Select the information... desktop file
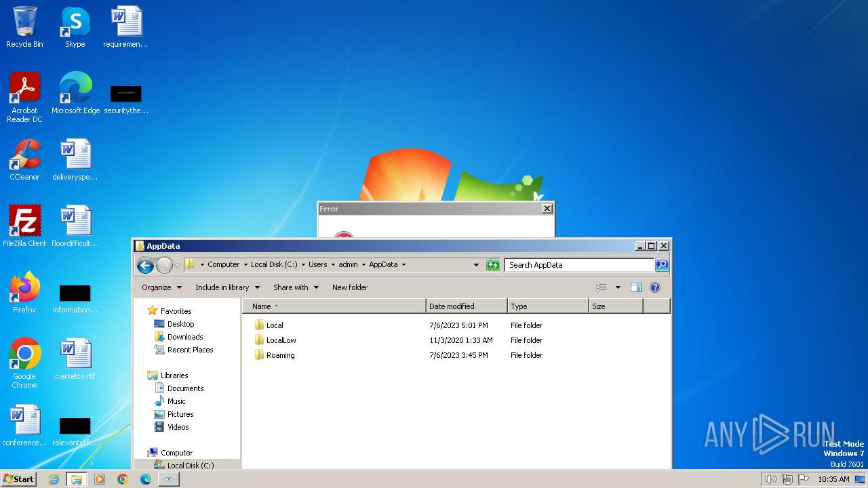 pyautogui.click(x=75, y=298)
